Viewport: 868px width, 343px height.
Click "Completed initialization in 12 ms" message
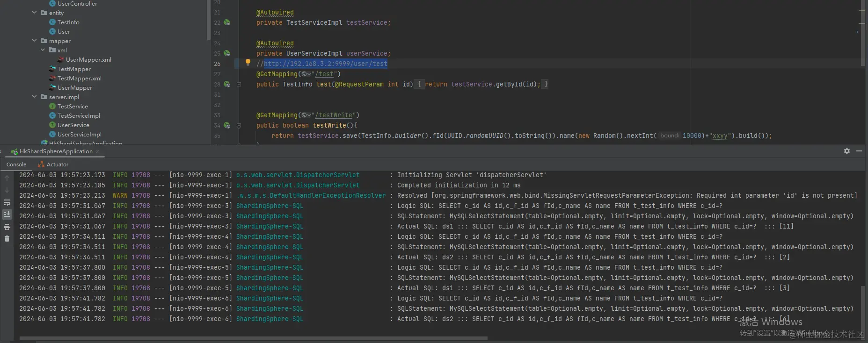click(459, 185)
